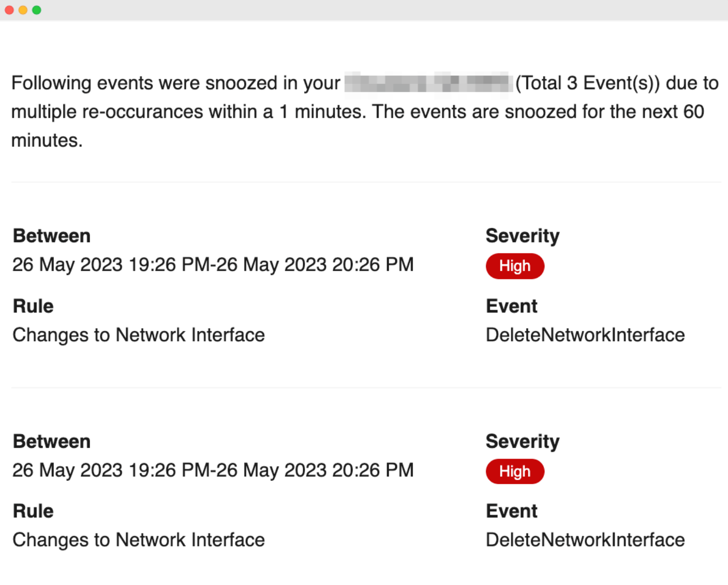Click the Rule heading in the first event
The height and width of the screenshot is (585, 728).
[33, 306]
